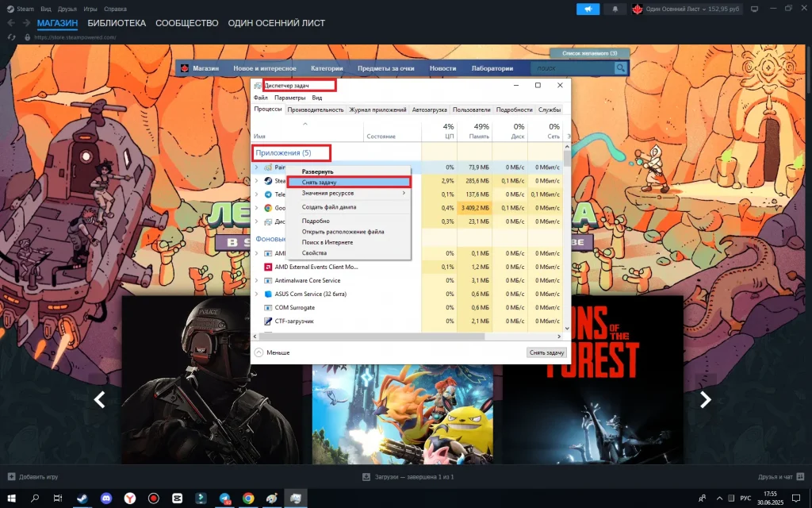812x508 pixels.
Task: Open the red record app on taskbar
Action: point(154,498)
